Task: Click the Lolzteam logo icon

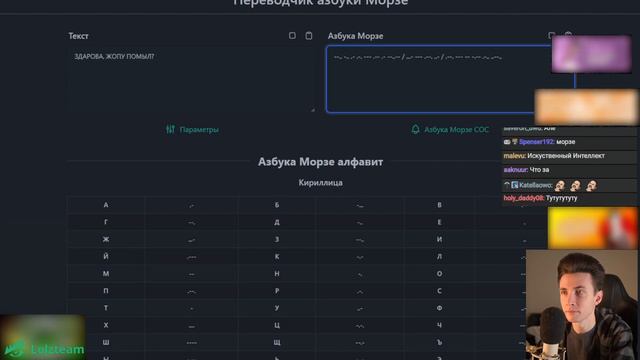Action: 14,349
